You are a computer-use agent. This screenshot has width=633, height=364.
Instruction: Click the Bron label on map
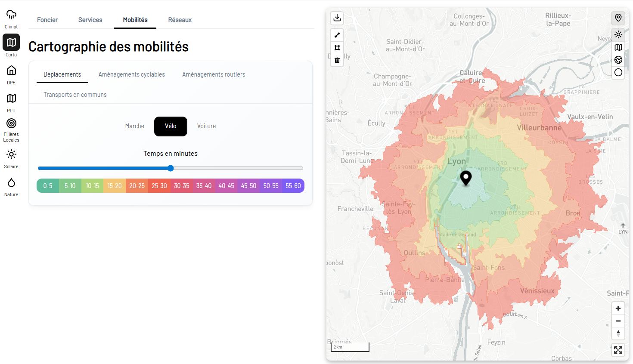coord(573,213)
